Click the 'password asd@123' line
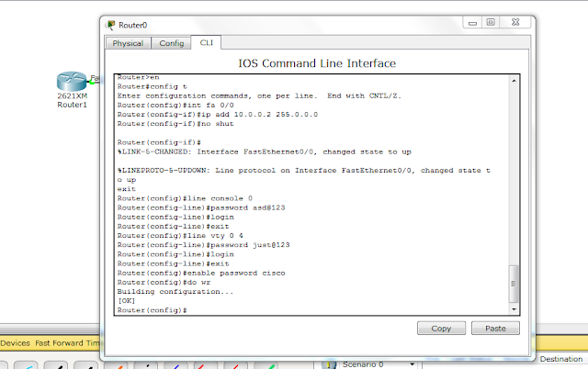Screen dimensions: 588x369 [x=201, y=208]
